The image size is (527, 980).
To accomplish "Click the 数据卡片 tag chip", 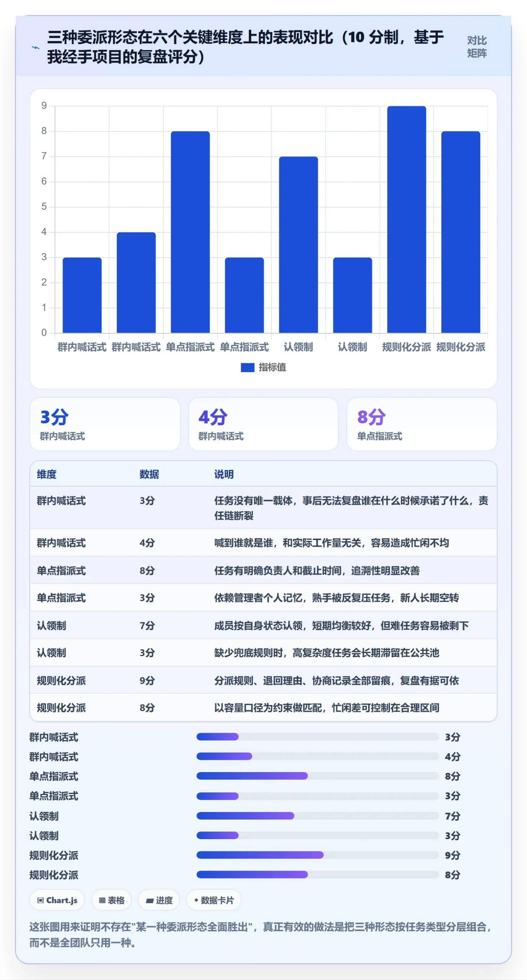I will [x=214, y=900].
